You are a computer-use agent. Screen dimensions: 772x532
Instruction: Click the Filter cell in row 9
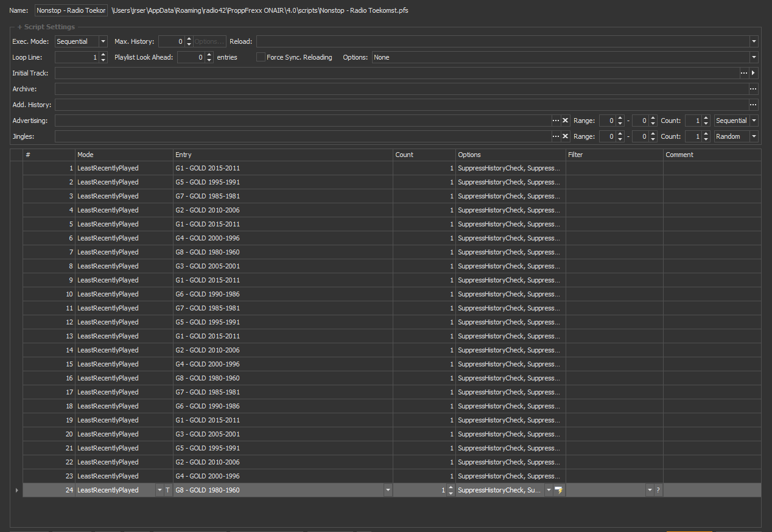[x=614, y=280]
